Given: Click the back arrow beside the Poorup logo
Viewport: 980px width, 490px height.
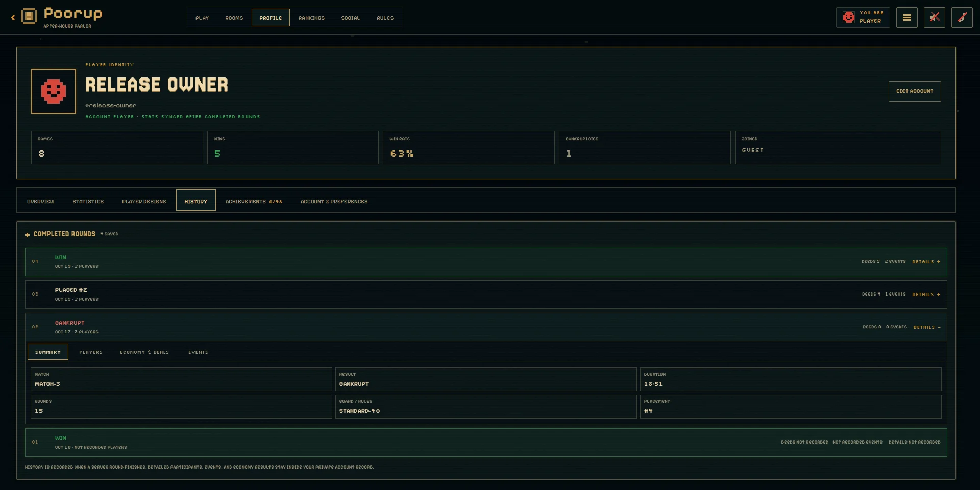Looking at the screenshot, I should click(x=13, y=17).
